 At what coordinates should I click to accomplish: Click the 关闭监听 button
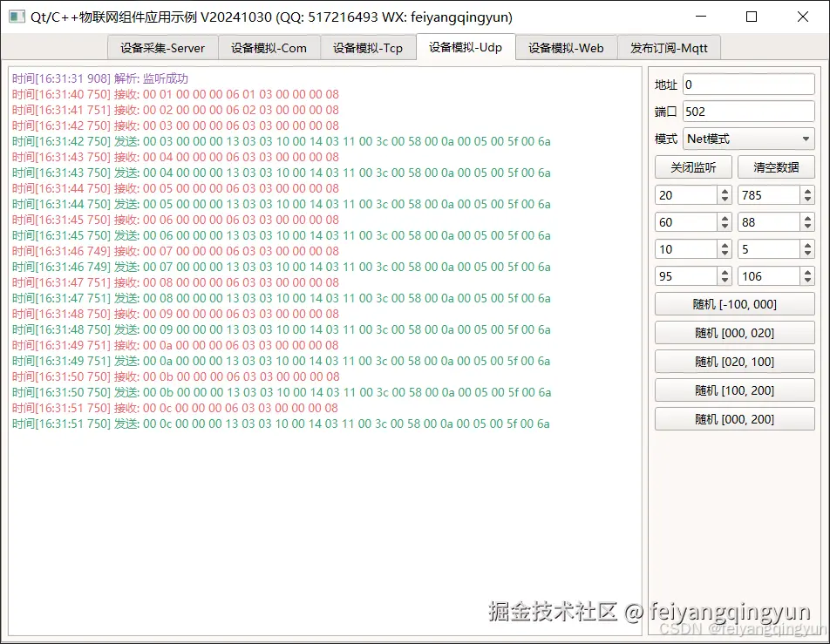[x=693, y=167]
